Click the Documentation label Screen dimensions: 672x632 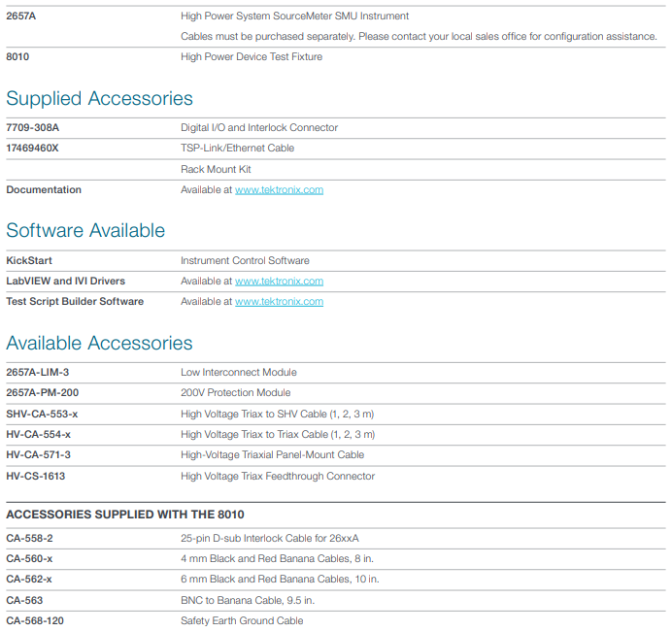tap(44, 190)
